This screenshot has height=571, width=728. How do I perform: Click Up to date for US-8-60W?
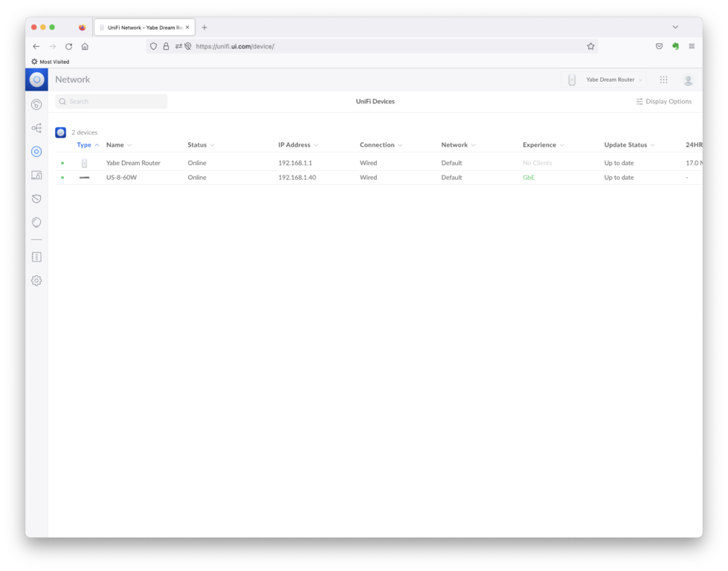(x=619, y=178)
